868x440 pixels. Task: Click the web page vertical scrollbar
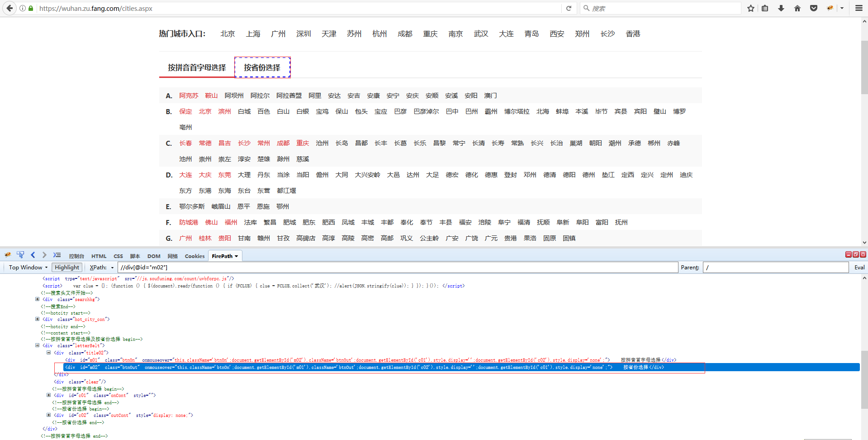[x=864, y=68]
